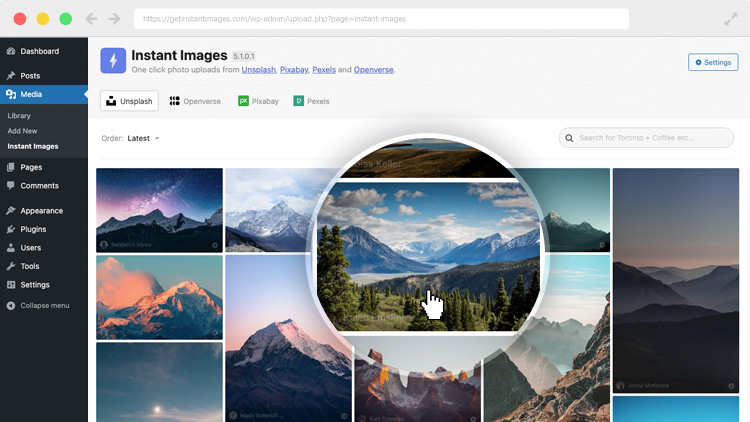Open the Settings button
The height and width of the screenshot is (422, 750).
(713, 62)
